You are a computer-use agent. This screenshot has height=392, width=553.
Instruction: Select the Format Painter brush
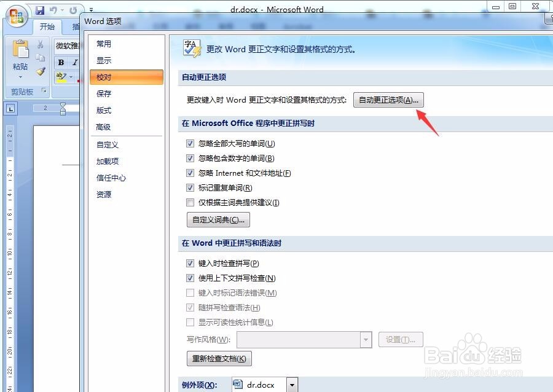click(41, 71)
